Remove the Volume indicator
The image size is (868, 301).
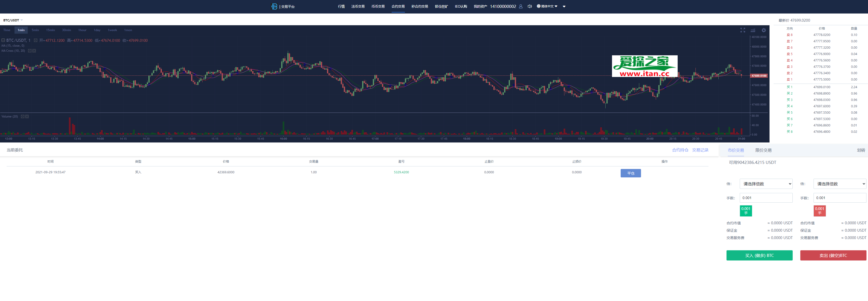point(27,116)
